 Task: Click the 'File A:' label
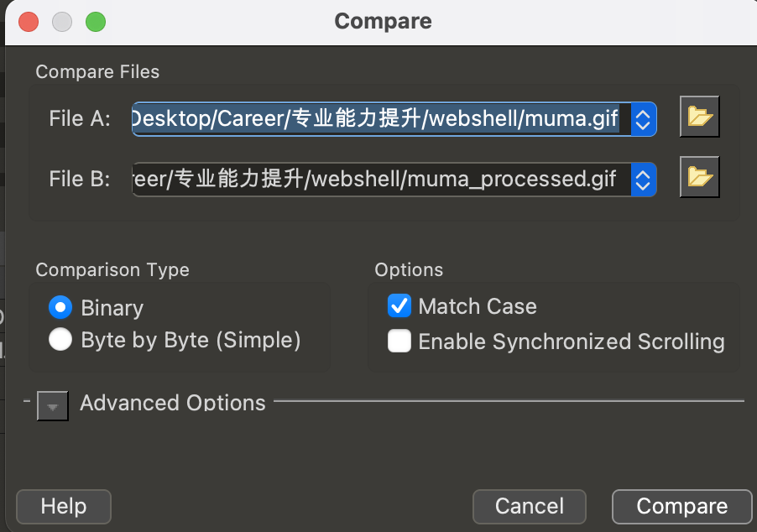(x=80, y=119)
